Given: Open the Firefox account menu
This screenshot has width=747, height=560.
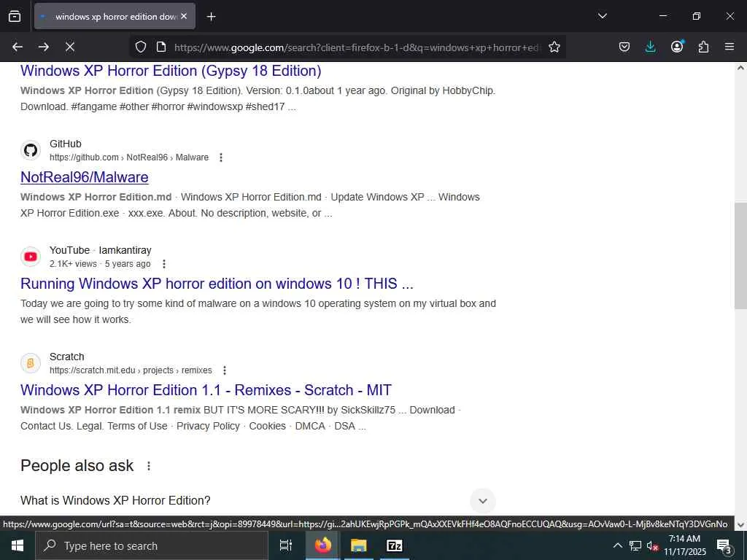Looking at the screenshot, I should [x=677, y=47].
